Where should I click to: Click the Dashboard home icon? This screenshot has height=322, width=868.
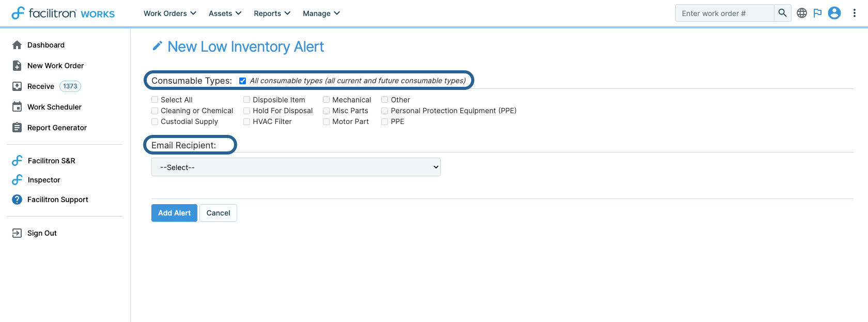point(17,45)
